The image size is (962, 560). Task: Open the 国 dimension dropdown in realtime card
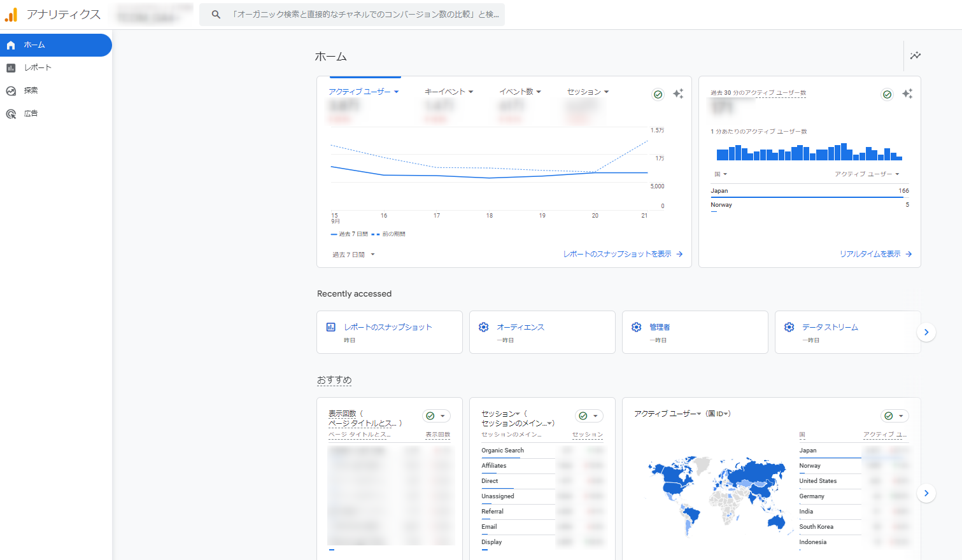[720, 174]
